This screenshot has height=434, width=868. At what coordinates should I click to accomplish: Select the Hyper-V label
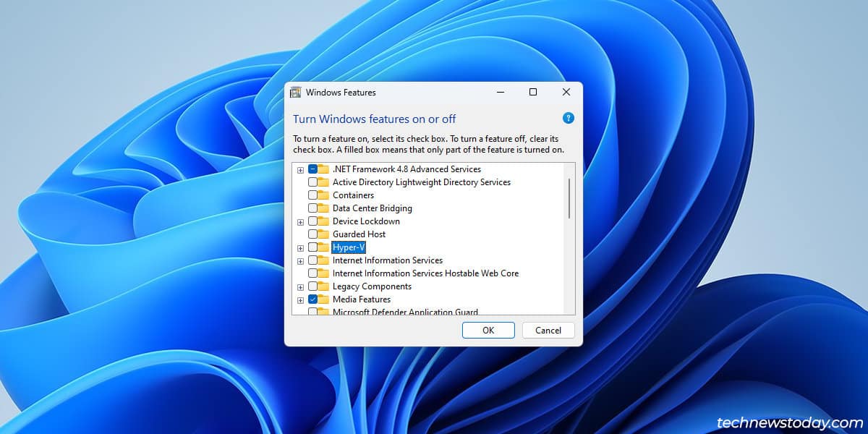pyautogui.click(x=349, y=247)
